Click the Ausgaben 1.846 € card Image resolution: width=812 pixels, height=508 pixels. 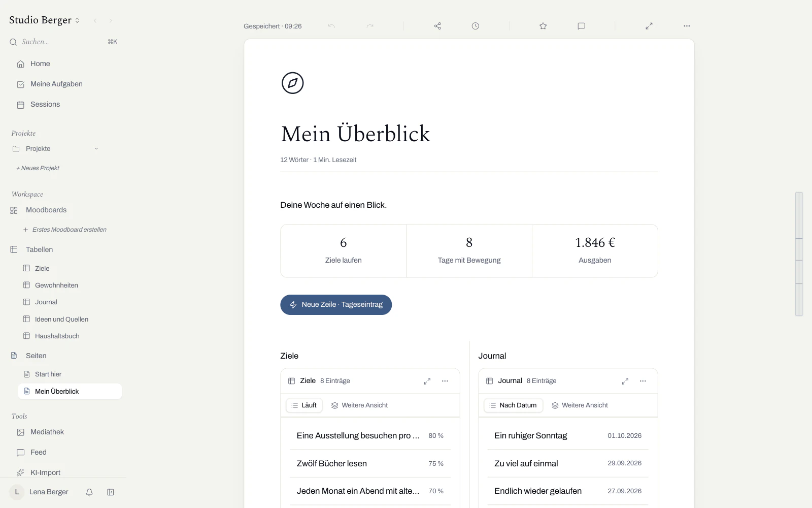[x=595, y=251]
